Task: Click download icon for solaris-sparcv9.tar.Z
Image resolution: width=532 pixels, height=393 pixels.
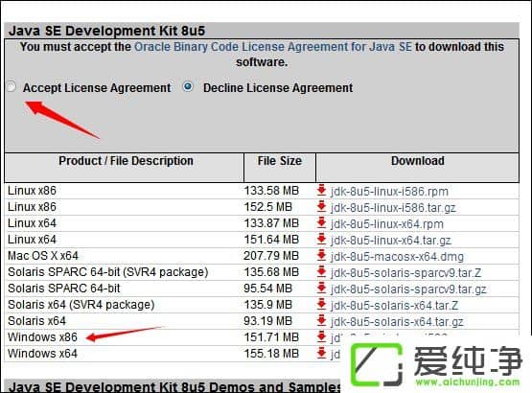Action: point(321,272)
